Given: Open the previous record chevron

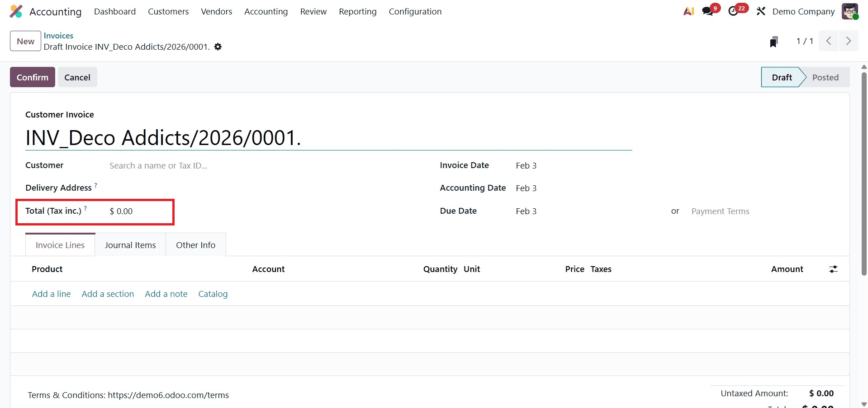Looking at the screenshot, I should (x=829, y=41).
